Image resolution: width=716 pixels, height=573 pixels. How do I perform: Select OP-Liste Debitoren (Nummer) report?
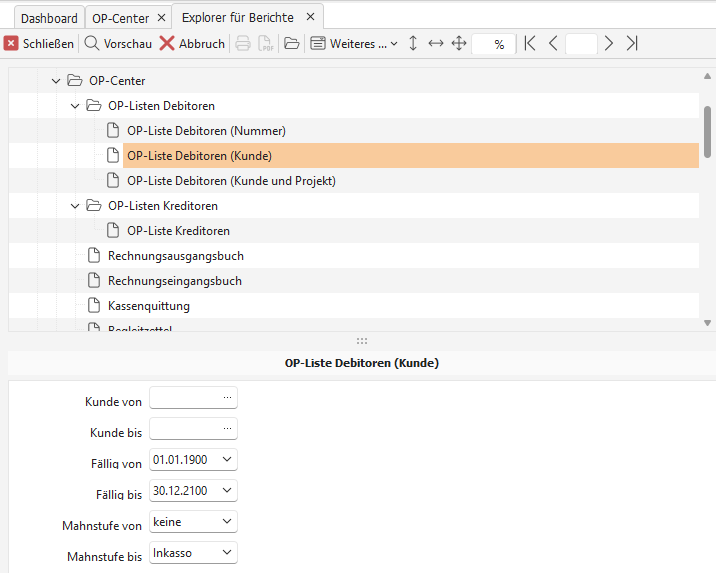[x=206, y=131]
